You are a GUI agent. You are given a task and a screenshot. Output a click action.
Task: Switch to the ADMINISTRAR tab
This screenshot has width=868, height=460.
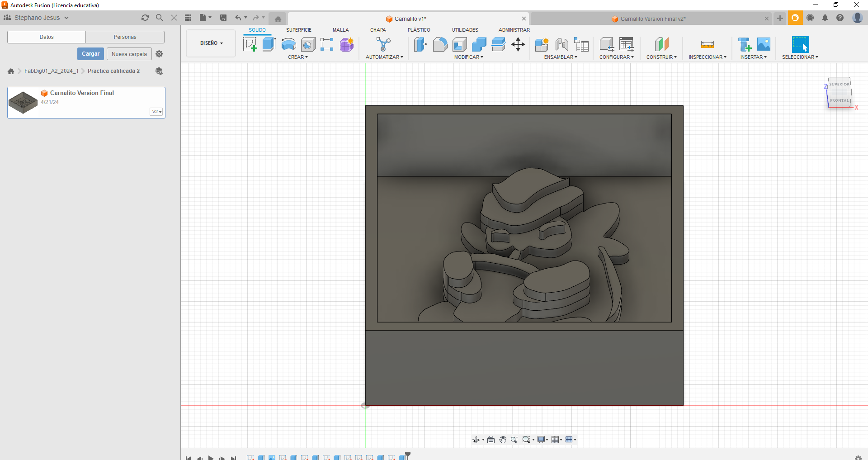tap(514, 30)
